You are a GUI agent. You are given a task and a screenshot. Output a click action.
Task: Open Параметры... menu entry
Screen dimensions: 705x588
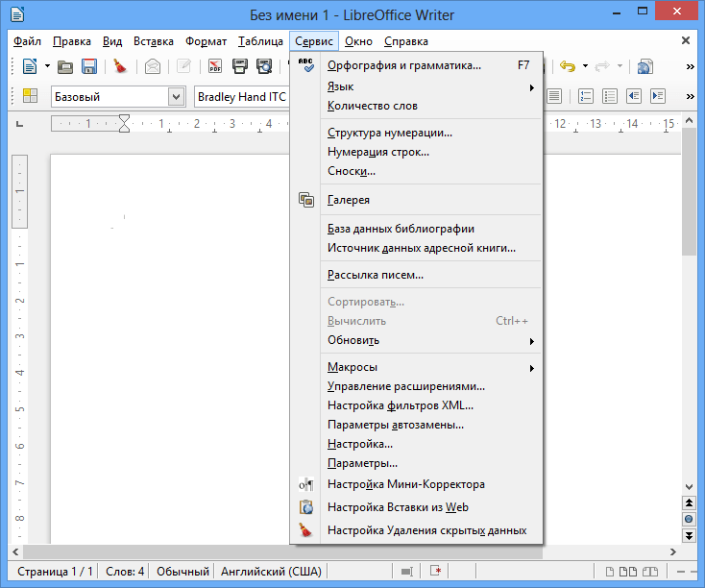coord(417,463)
